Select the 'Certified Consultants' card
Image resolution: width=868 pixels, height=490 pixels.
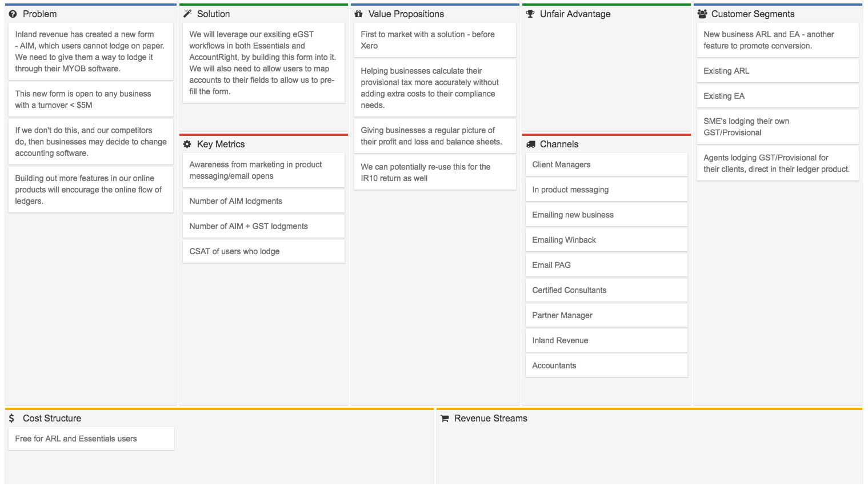pyautogui.click(x=606, y=290)
